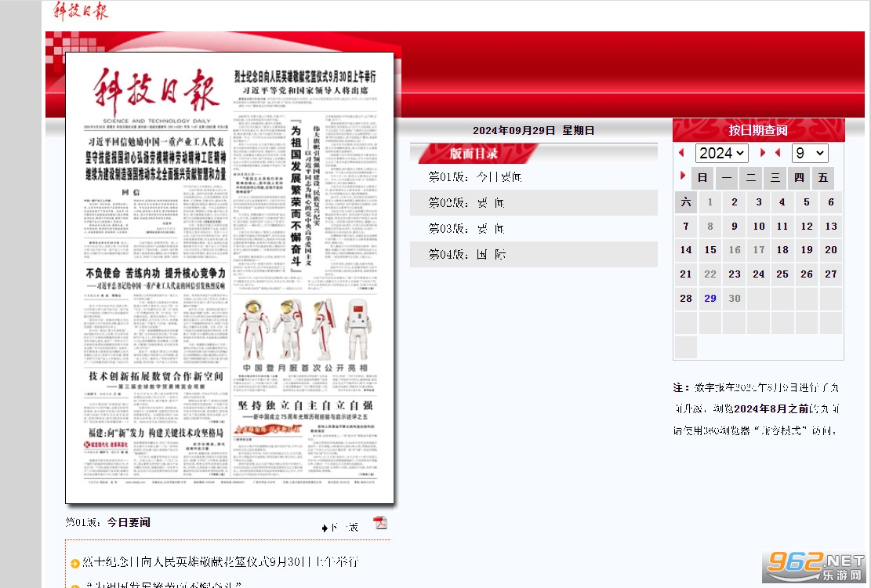Open the year dropdown showing 2024
This screenshot has height=588, width=871.
point(721,153)
